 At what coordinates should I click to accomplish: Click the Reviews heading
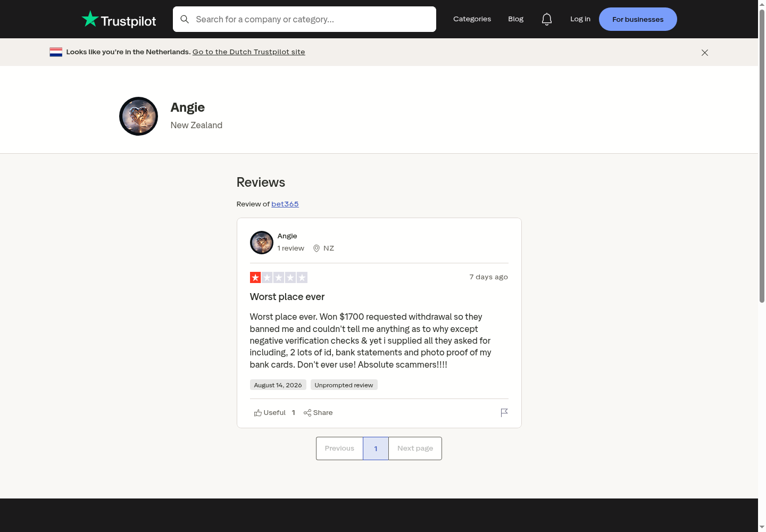point(261,182)
